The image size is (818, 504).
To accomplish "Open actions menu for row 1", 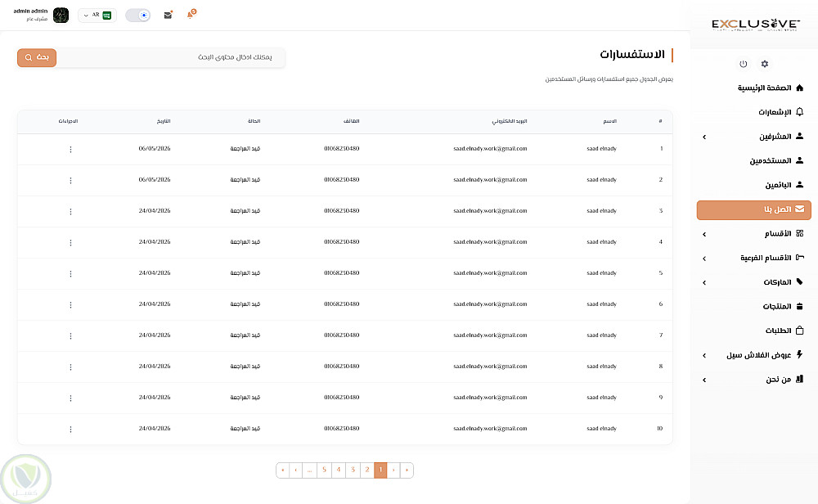I will [70, 149].
